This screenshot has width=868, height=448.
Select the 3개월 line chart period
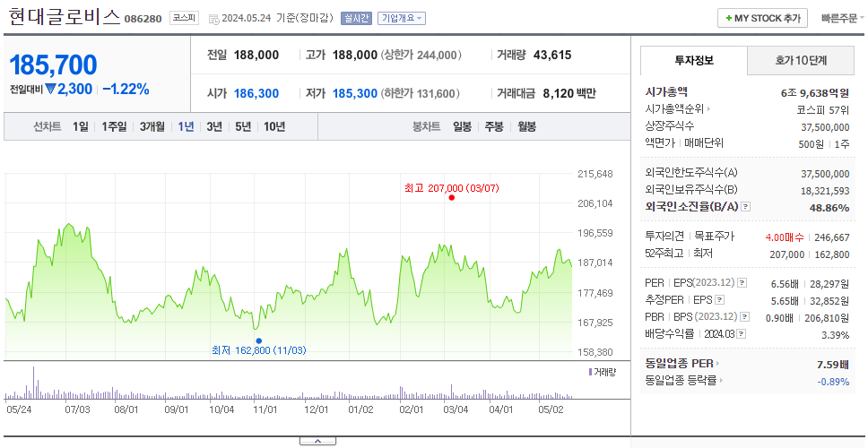point(152,126)
